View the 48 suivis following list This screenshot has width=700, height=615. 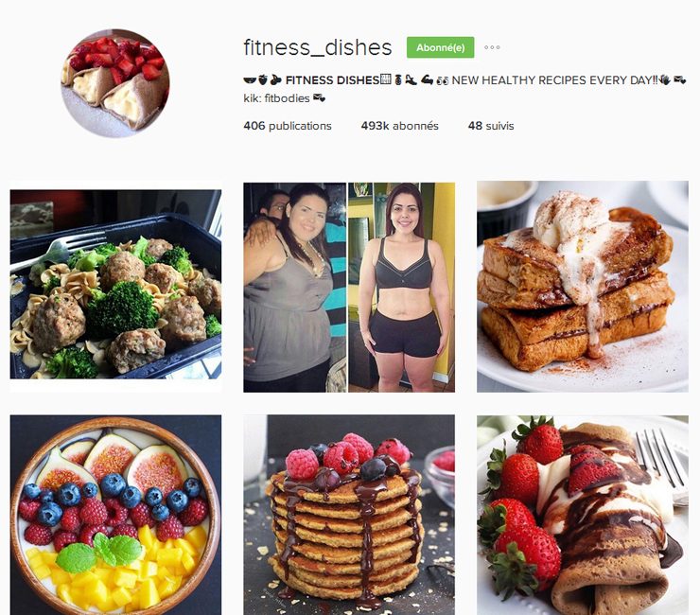tap(491, 126)
